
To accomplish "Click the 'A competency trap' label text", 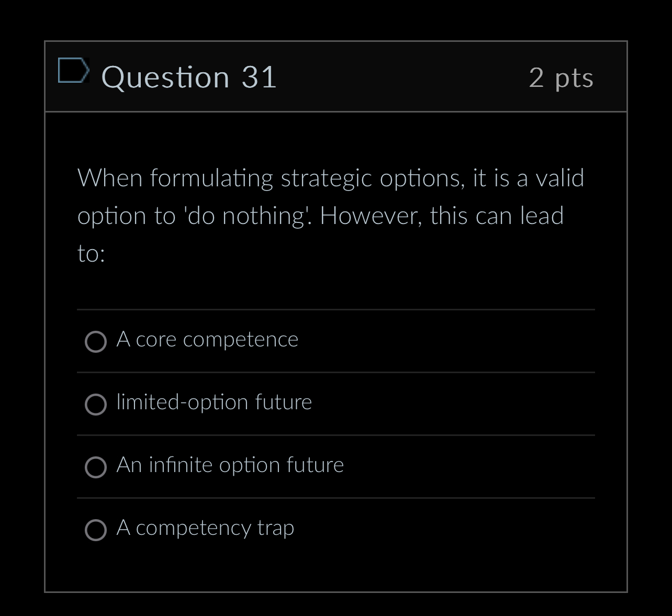I will (205, 528).
